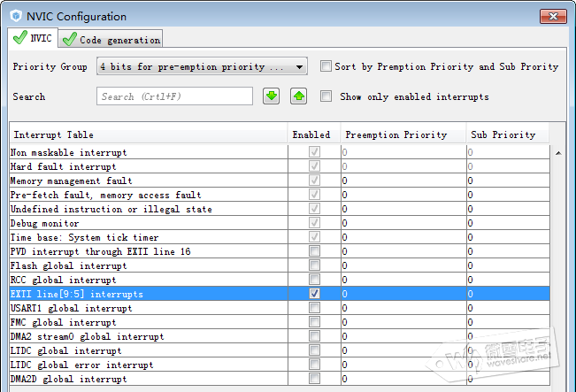Toggle Show only enabled interrupts checkbox

click(326, 96)
